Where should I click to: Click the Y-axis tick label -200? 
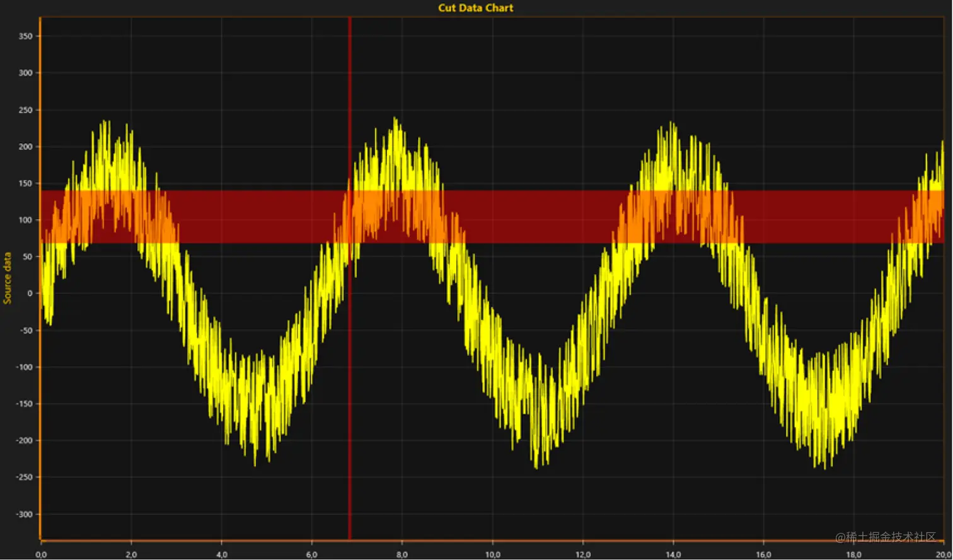pyautogui.click(x=24, y=440)
